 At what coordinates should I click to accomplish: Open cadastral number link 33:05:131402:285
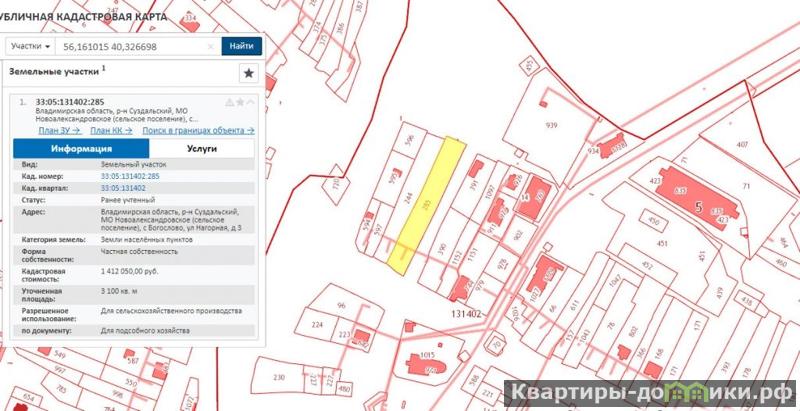click(130, 175)
